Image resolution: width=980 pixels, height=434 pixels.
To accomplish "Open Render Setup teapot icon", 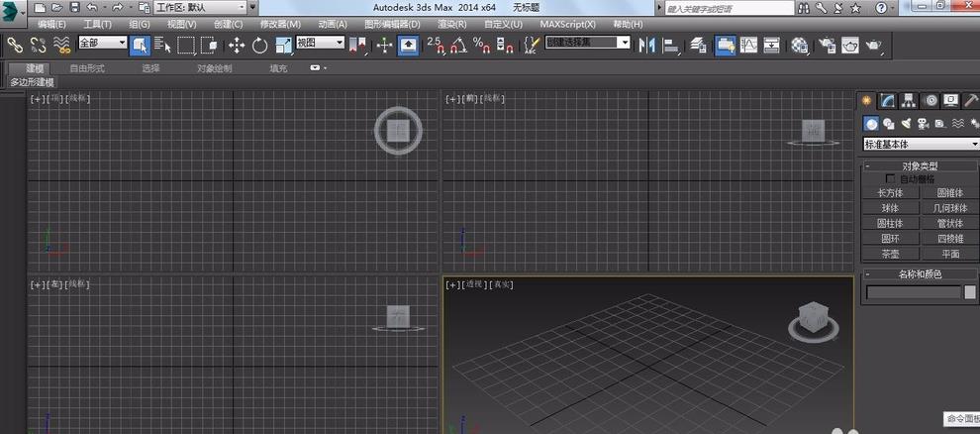I will pyautogui.click(x=827, y=45).
